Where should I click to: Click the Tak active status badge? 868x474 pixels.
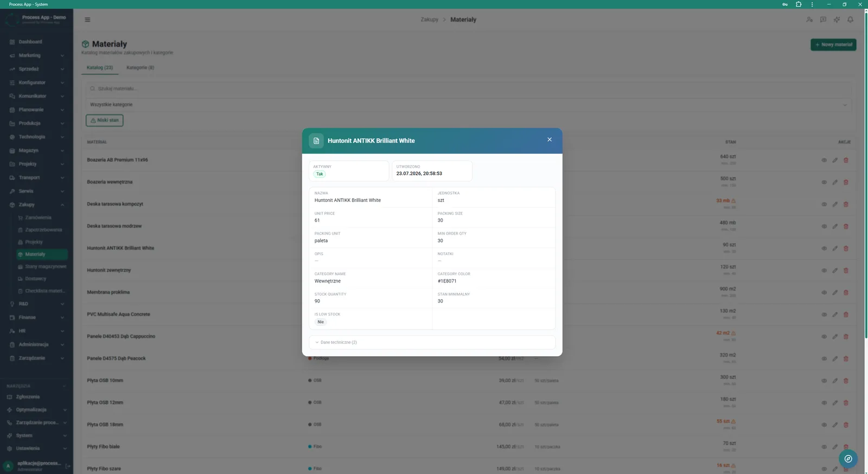320,174
